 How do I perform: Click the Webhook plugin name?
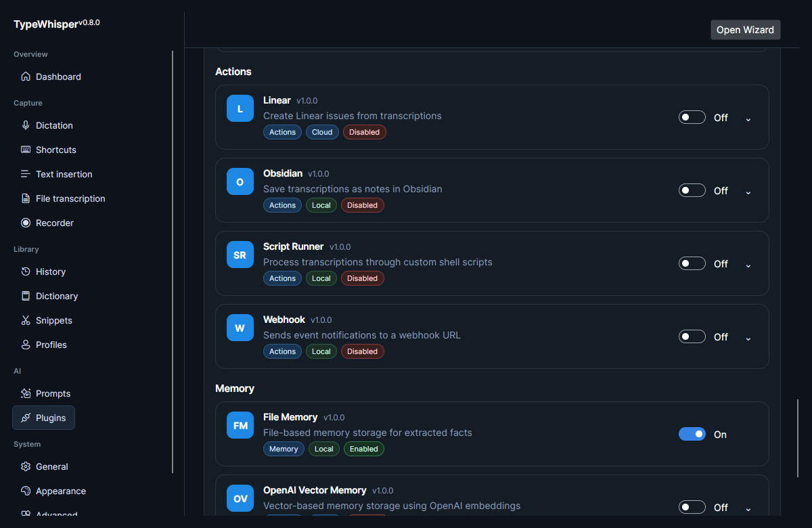pos(284,320)
